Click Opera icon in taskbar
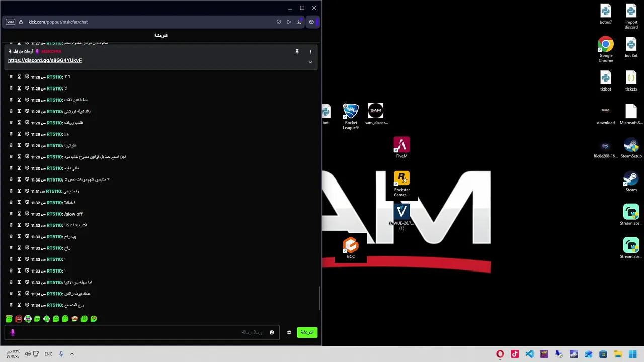This screenshot has width=644, height=362. coord(500,354)
